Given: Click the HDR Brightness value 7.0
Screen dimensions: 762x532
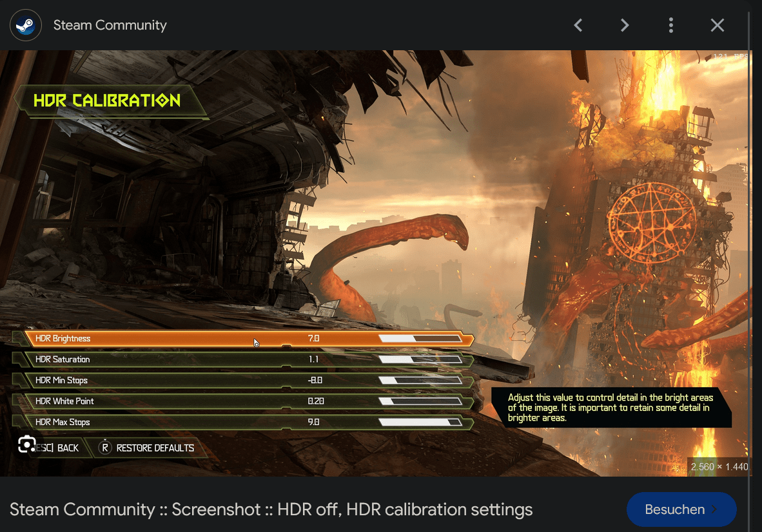Looking at the screenshot, I should click(x=314, y=338).
